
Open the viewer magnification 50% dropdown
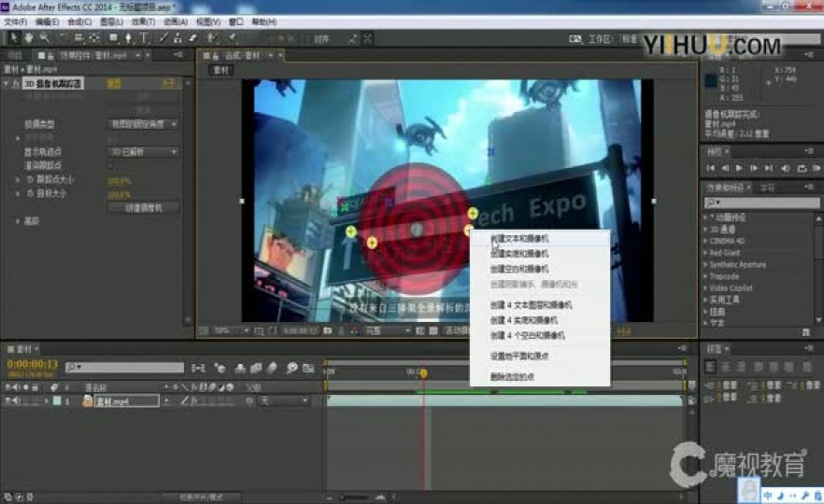(x=231, y=330)
